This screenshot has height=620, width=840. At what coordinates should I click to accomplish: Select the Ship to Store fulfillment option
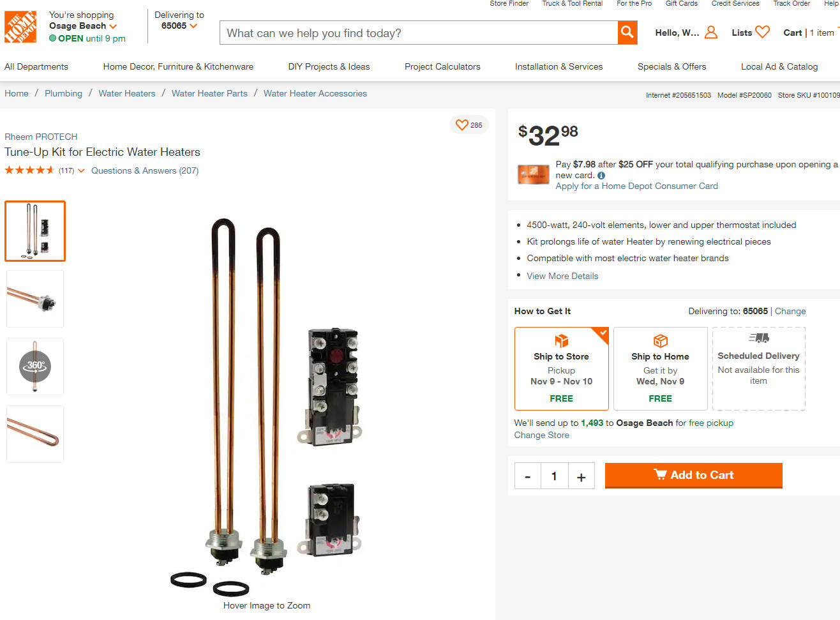(562, 368)
